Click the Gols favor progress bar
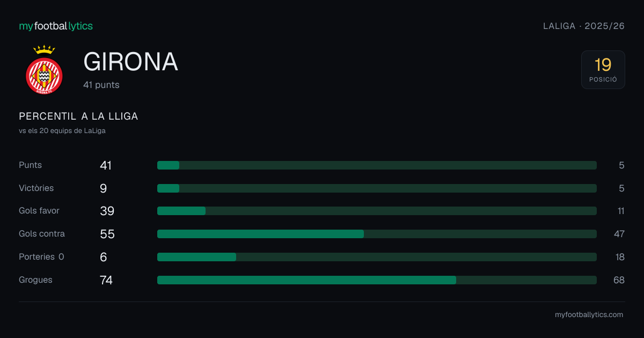 point(377,211)
